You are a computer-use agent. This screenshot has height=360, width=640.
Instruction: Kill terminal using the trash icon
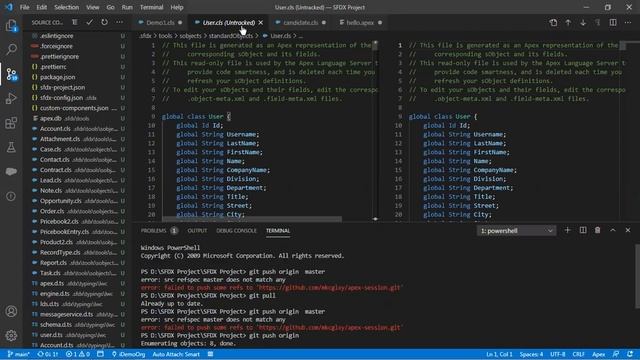coord(598,230)
